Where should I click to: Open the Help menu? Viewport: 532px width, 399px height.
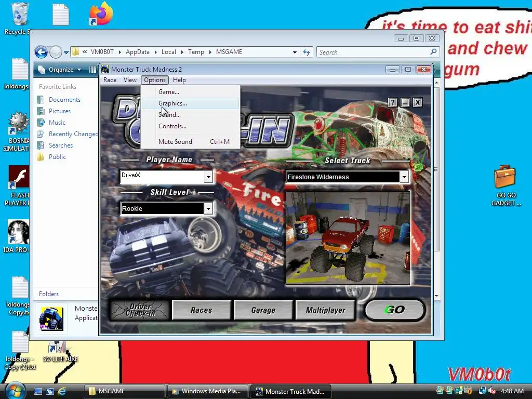click(179, 80)
